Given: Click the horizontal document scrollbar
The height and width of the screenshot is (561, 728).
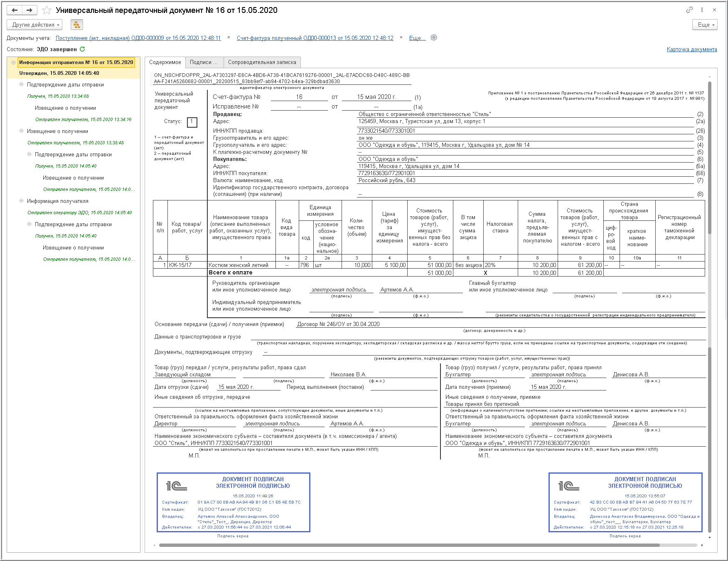Looking at the screenshot, I should [409, 545].
